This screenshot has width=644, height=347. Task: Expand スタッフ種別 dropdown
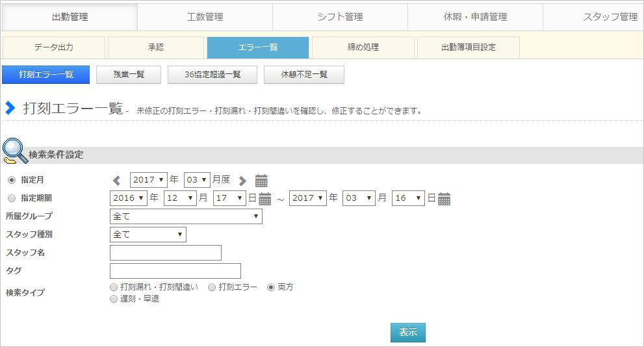pyautogui.click(x=148, y=235)
